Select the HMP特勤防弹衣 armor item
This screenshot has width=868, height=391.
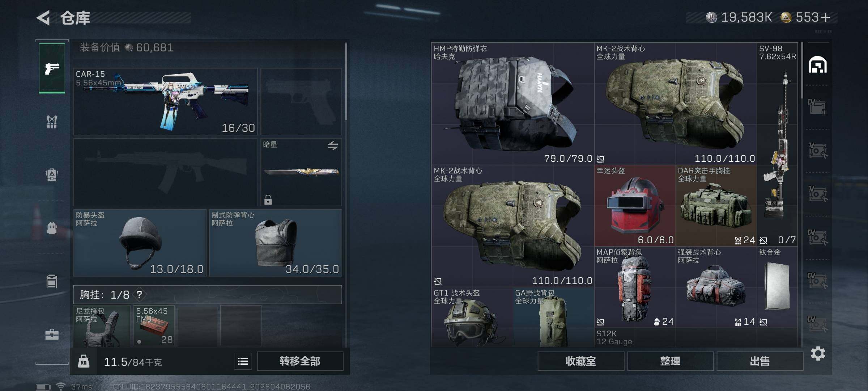coord(513,104)
